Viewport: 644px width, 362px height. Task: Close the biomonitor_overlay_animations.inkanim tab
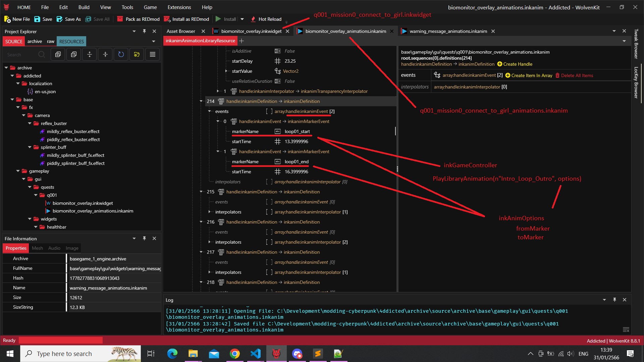pyautogui.click(x=392, y=31)
